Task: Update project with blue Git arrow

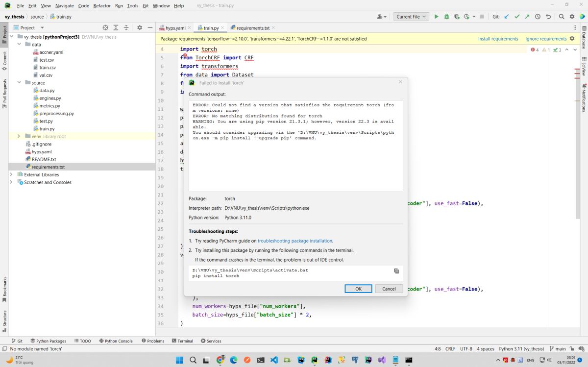Action: pos(507,17)
